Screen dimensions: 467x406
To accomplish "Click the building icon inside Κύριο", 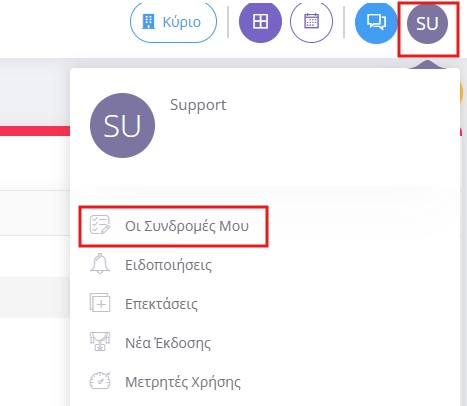I will 148,22.
